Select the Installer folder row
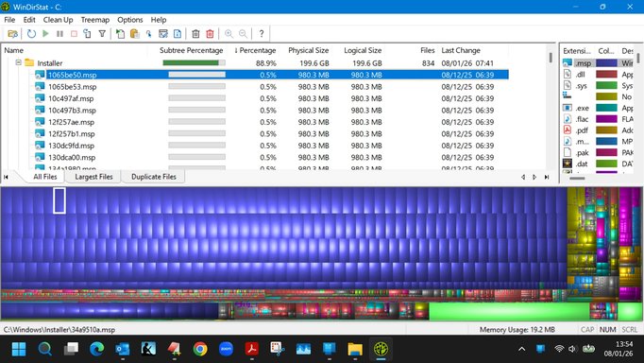The image size is (644, 363). [x=255, y=63]
